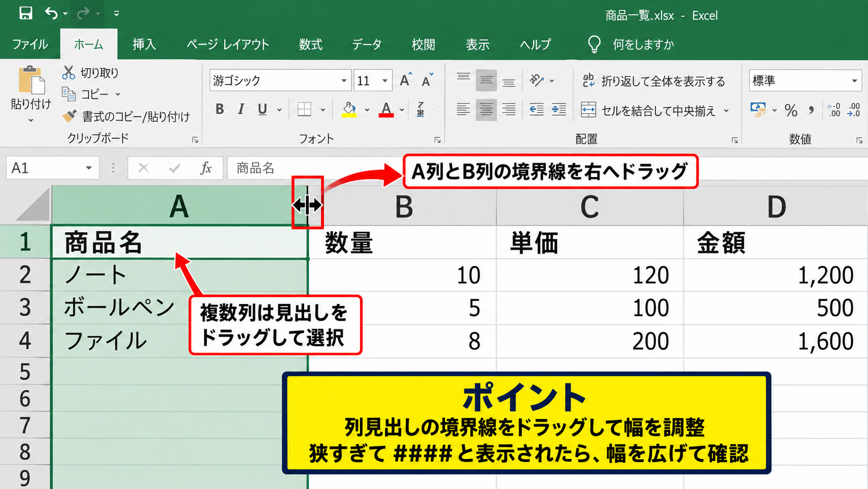This screenshot has height=489, width=868.
Task: Click the Paste (貼り付け) clipboard icon
Action: 31,80
